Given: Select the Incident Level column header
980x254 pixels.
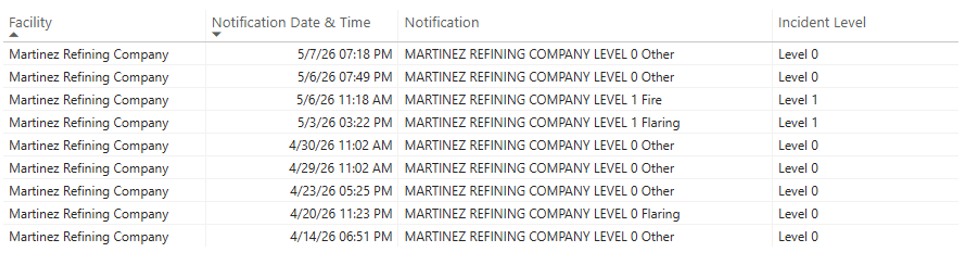Looking at the screenshot, I should 822,22.
